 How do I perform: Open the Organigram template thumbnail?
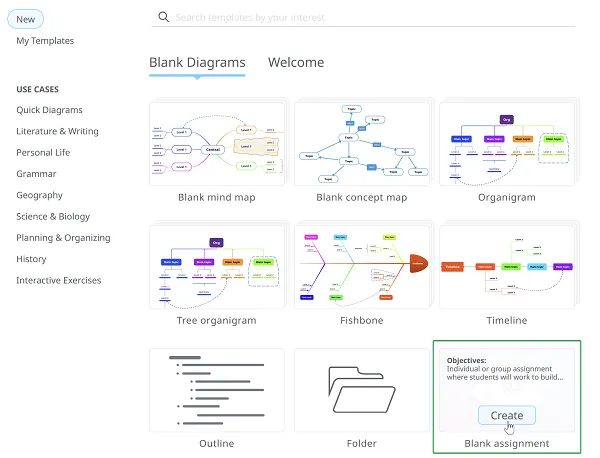pos(506,141)
